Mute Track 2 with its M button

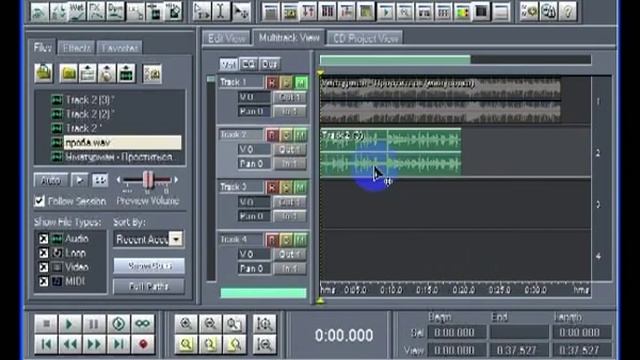pyautogui.click(x=301, y=135)
